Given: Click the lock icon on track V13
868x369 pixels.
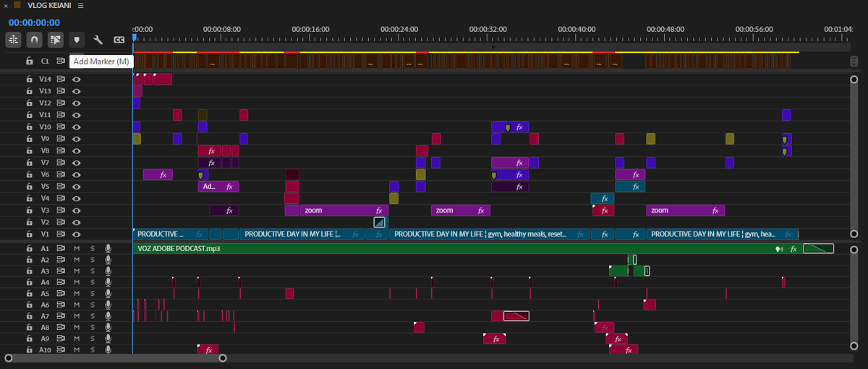Looking at the screenshot, I should [x=30, y=91].
